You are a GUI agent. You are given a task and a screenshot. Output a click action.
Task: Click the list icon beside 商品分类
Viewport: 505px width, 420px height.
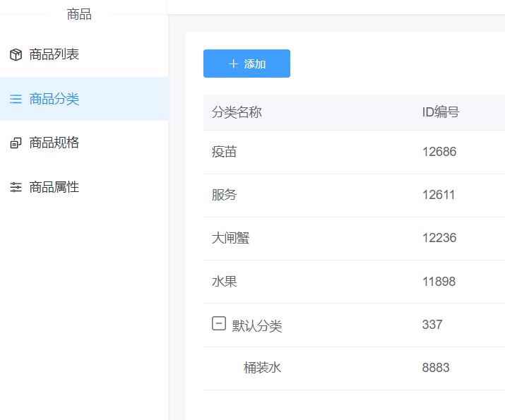16,99
